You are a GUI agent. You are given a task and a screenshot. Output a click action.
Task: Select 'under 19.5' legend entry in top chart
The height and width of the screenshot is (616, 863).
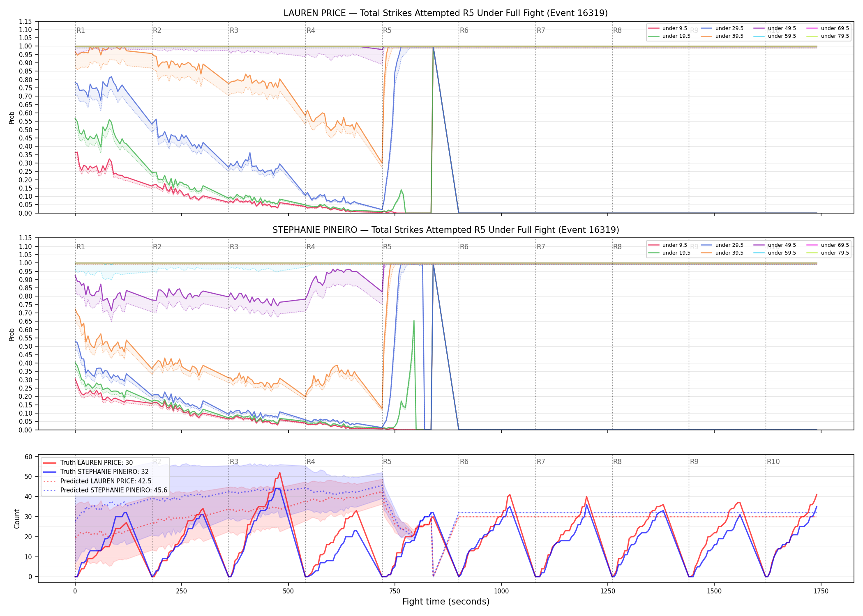click(669, 36)
